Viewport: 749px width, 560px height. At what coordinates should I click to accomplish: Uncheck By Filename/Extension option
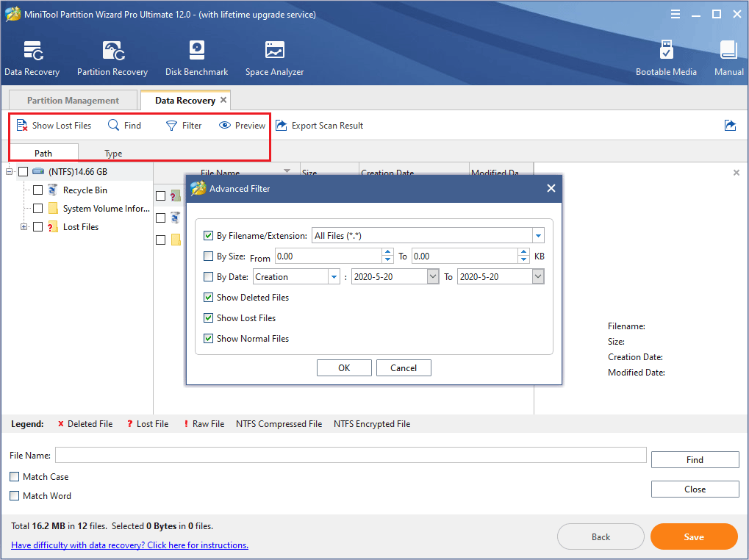[x=208, y=235]
